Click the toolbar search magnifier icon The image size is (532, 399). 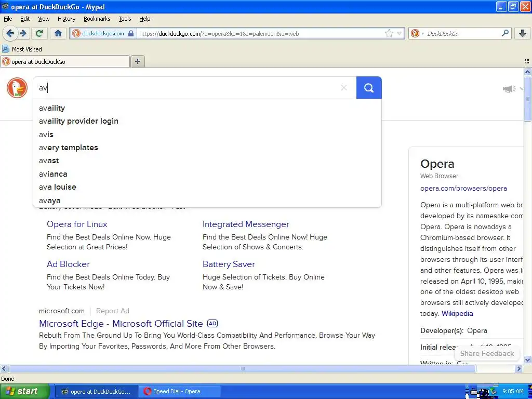click(x=505, y=33)
